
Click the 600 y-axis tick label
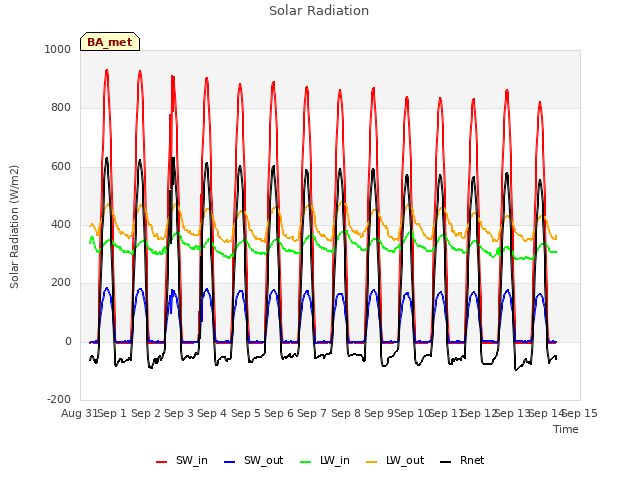click(x=61, y=167)
